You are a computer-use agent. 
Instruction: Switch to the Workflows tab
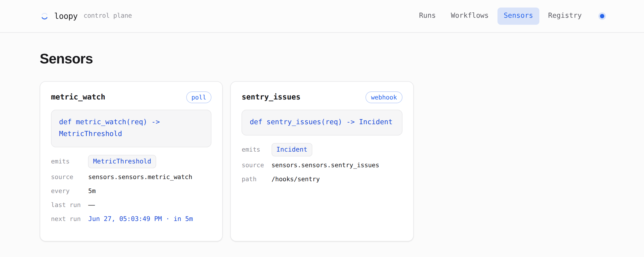click(x=469, y=16)
